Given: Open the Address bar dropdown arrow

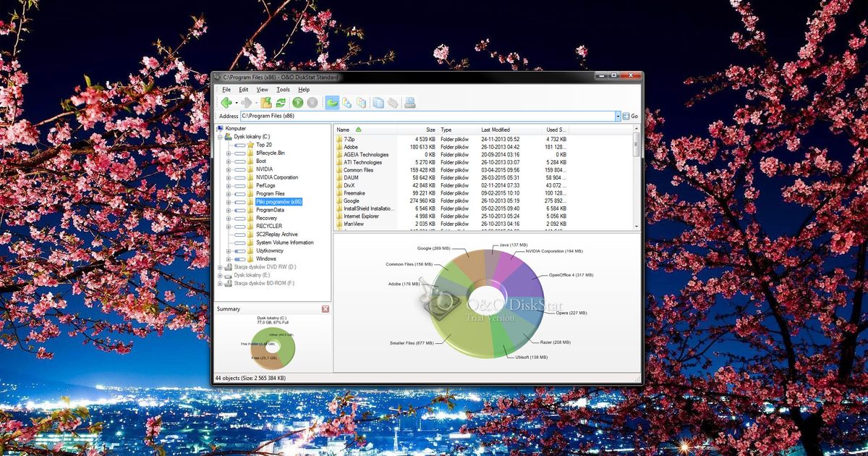Looking at the screenshot, I should [618, 116].
